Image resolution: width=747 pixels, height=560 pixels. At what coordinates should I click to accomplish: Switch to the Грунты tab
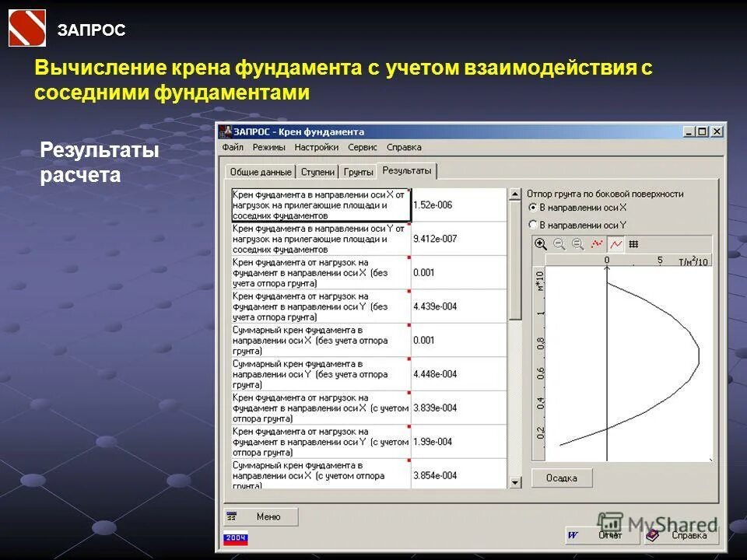tap(358, 172)
